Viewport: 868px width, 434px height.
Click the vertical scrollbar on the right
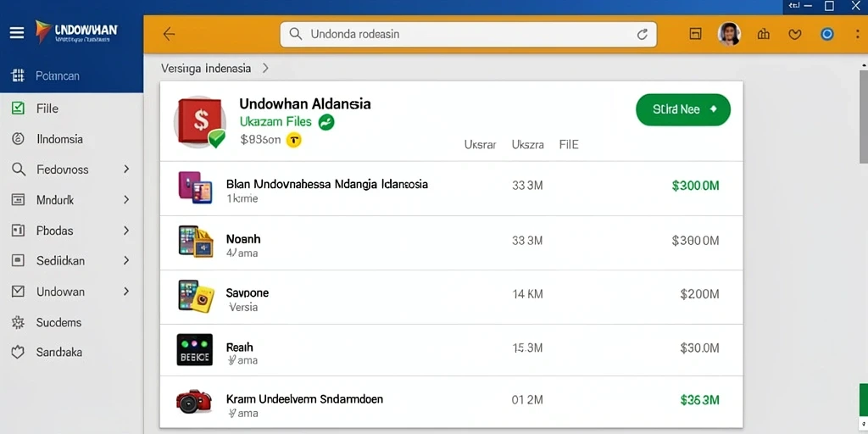click(863, 115)
